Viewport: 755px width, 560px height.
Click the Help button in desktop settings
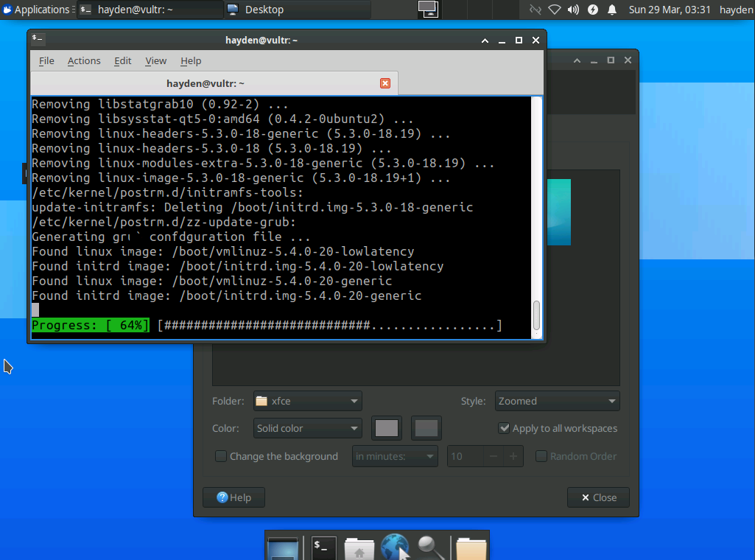click(233, 497)
